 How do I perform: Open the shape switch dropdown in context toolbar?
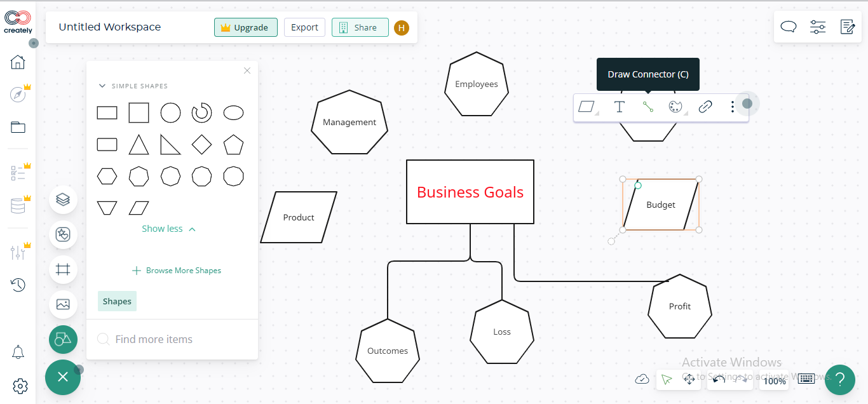pyautogui.click(x=589, y=107)
